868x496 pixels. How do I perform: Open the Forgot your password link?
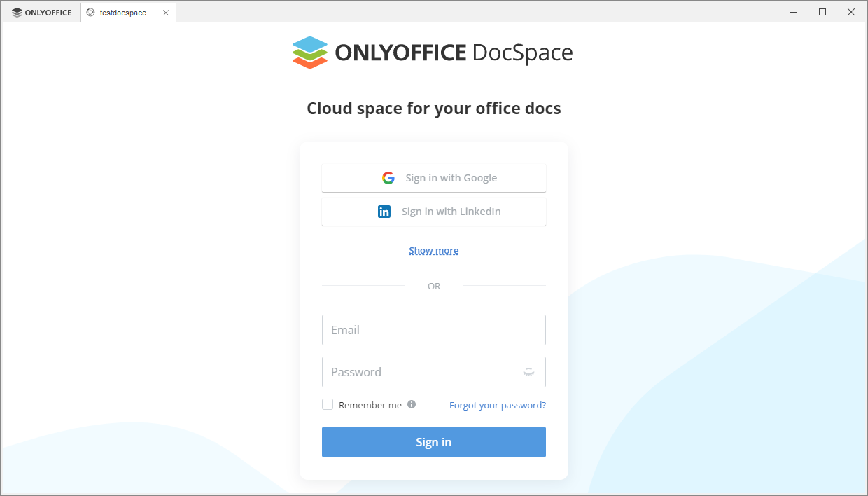[x=497, y=405]
